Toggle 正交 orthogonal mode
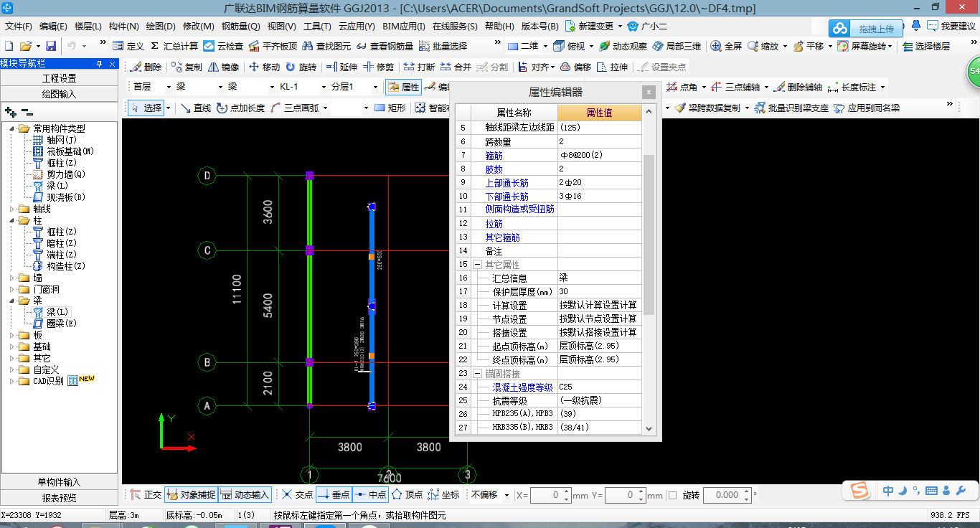The width and height of the screenshot is (980, 528). pyautogui.click(x=146, y=494)
